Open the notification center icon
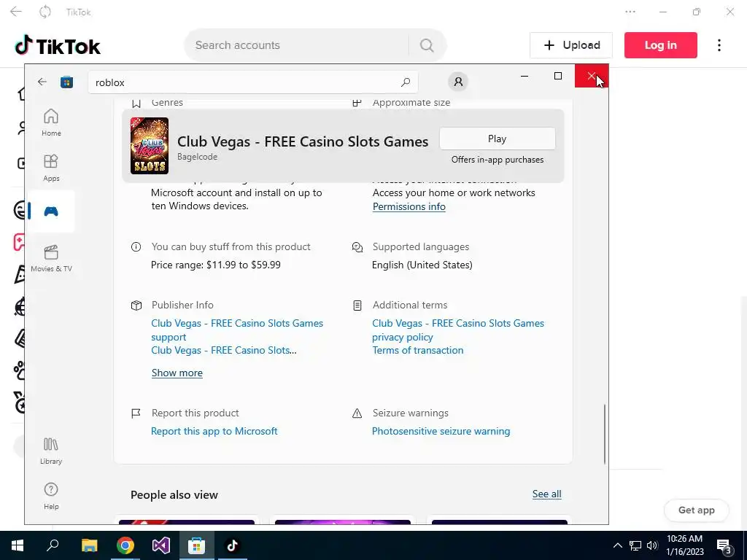This screenshot has width=747, height=560. 724,545
